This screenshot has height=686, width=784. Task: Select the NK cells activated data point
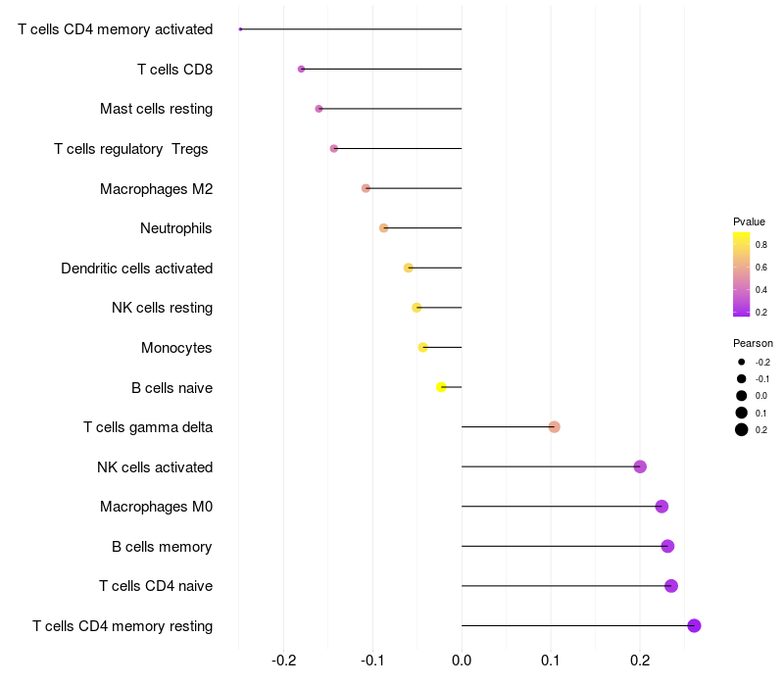[640, 466]
